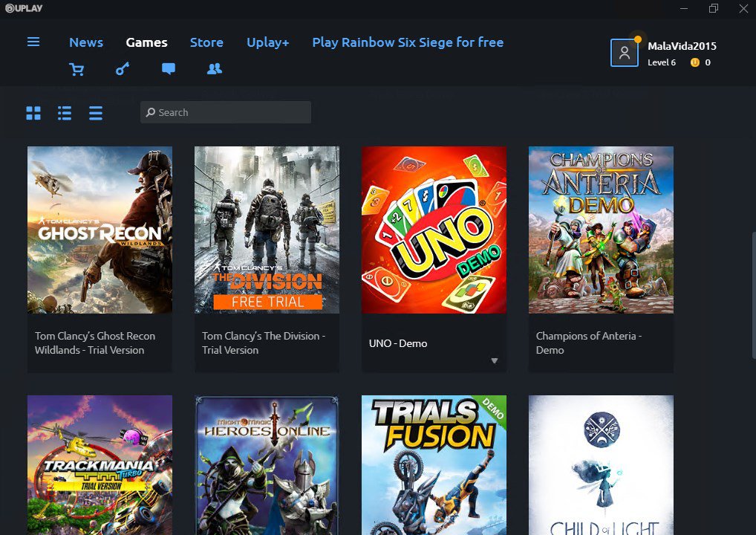
Task: Open the chat messages icon
Action: pyautogui.click(x=169, y=69)
